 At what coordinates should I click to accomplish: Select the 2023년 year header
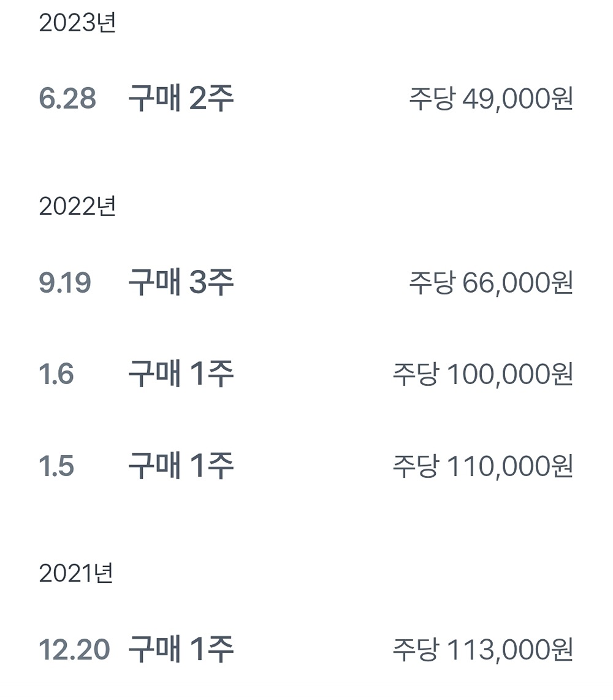[77, 24]
